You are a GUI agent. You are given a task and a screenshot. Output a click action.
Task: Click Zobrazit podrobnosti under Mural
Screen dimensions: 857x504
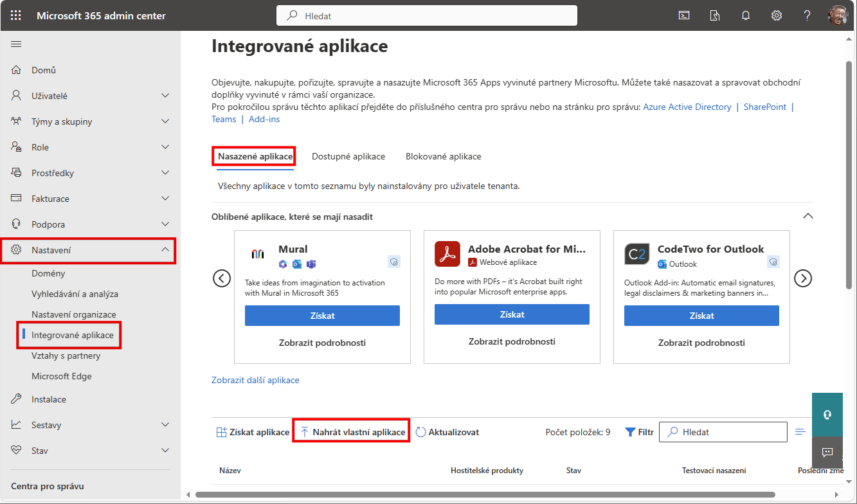pos(322,343)
